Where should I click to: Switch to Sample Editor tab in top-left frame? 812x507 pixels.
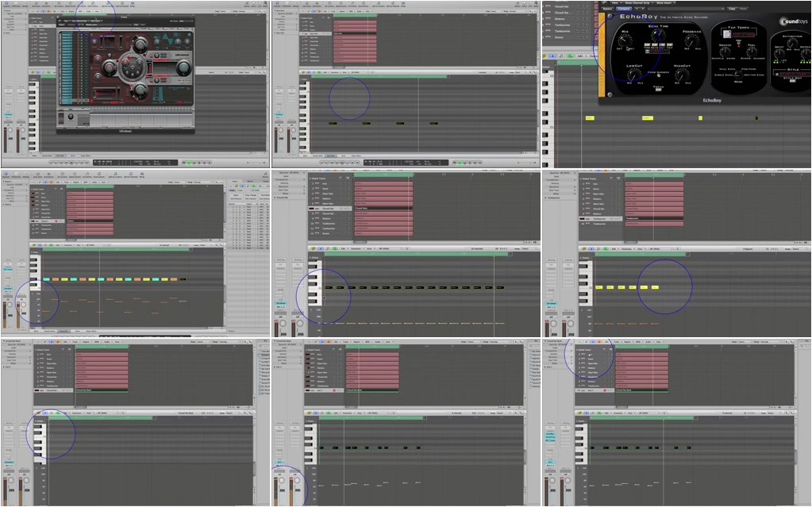click(x=47, y=156)
